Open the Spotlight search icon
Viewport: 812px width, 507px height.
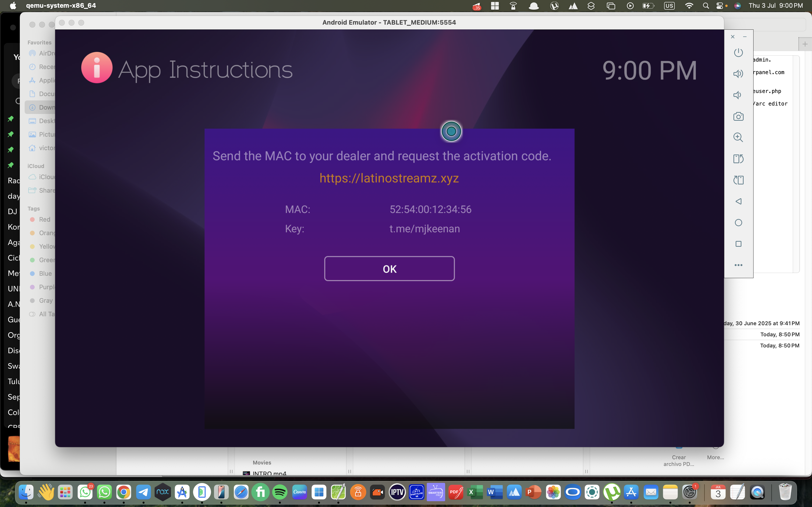(706, 6)
